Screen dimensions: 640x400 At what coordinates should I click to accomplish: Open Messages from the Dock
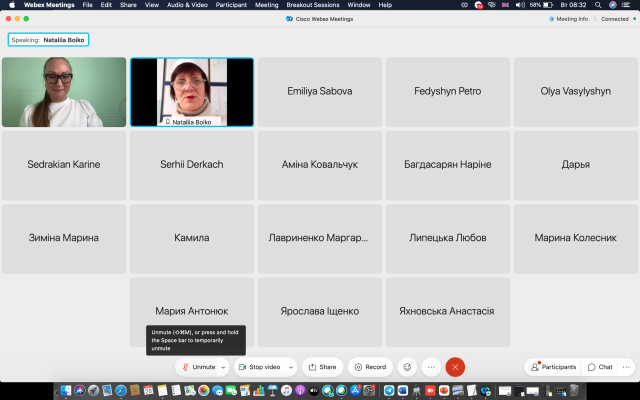click(x=218, y=391)
